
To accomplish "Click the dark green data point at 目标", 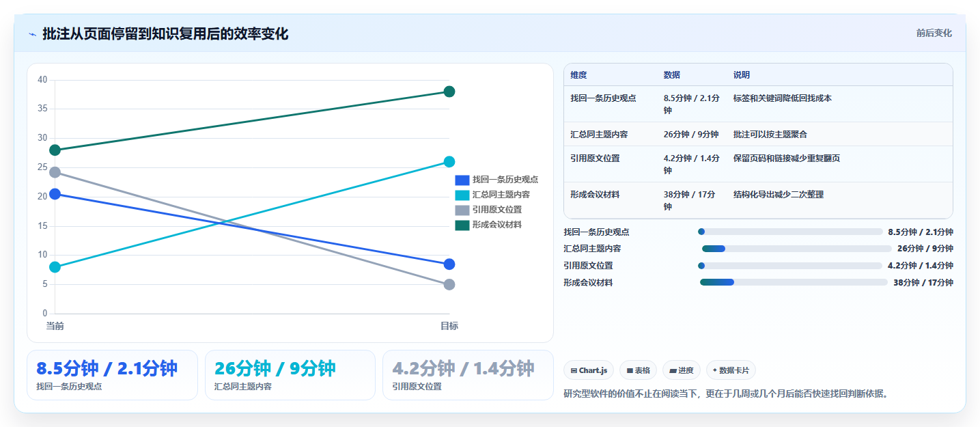I will click(449, 92).
